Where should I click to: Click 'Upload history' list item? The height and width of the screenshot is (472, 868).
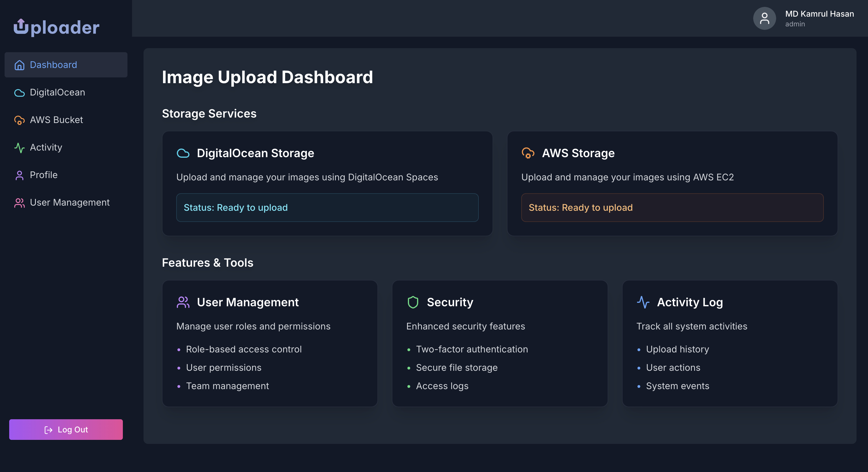click(x=677, y=350)
